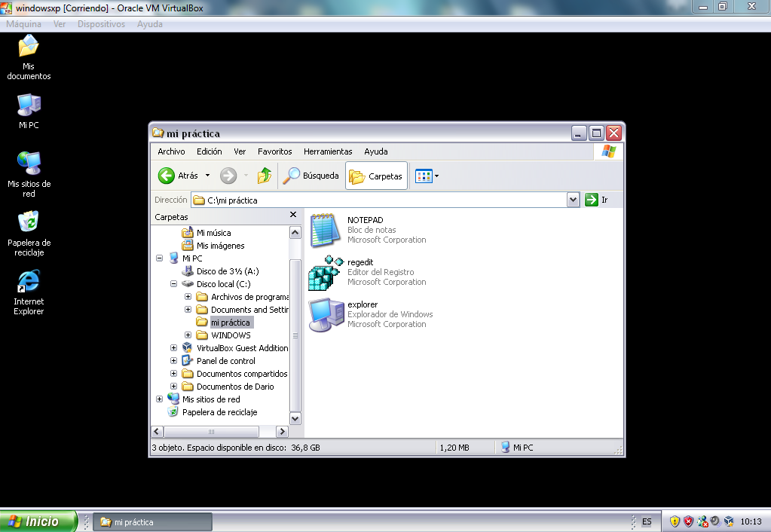Click VirtualBox cube tray icon
This screenshot has height=532, width=771.
click(729, 521)
